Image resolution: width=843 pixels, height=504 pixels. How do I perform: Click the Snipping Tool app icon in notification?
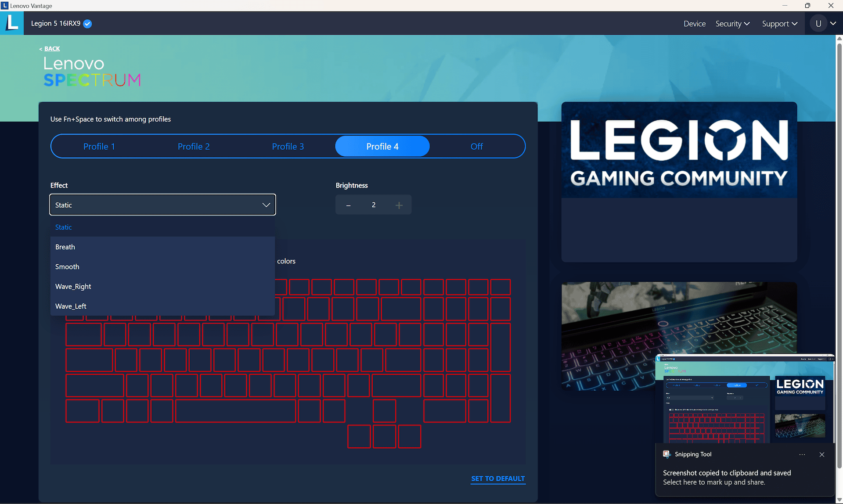666,454
